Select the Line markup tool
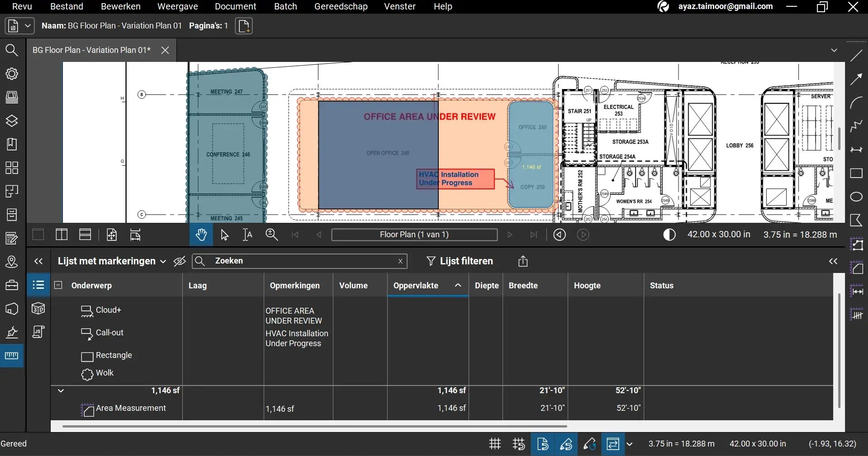868x456 pixels. point(856,56)
